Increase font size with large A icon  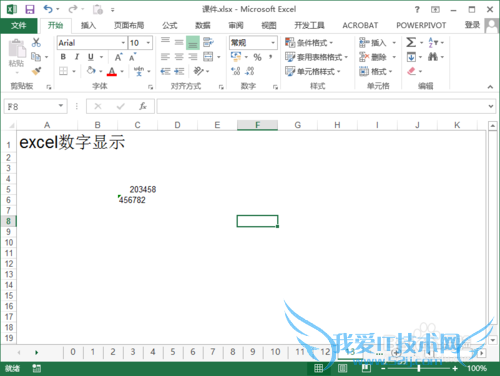click(x=119, y=57)
